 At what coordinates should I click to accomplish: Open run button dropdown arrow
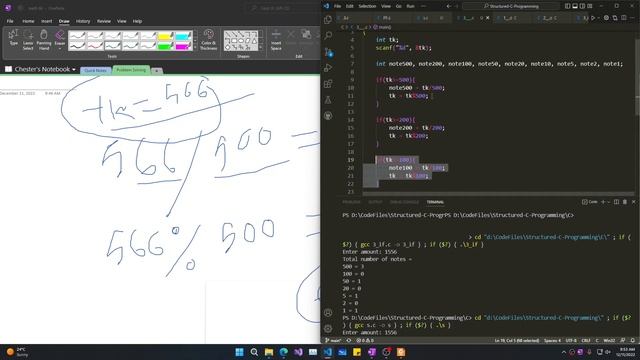pos(598,18)
